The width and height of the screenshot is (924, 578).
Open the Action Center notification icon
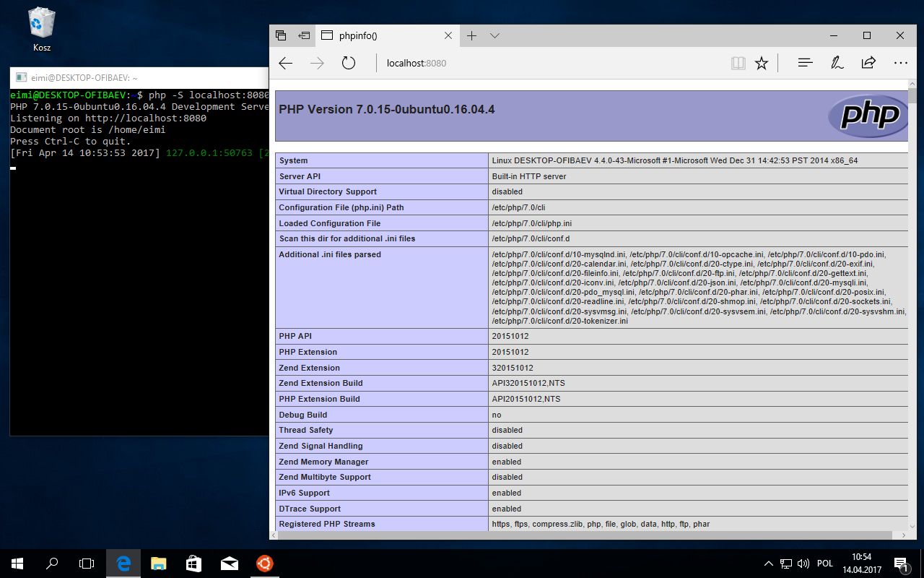coord(901,564)
